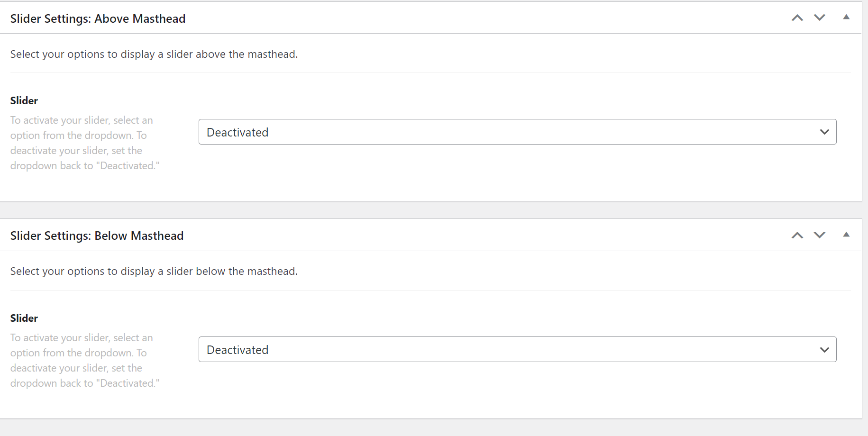
Task: Open the Below Masthead Slider dropdown
Action: (517, 349)
